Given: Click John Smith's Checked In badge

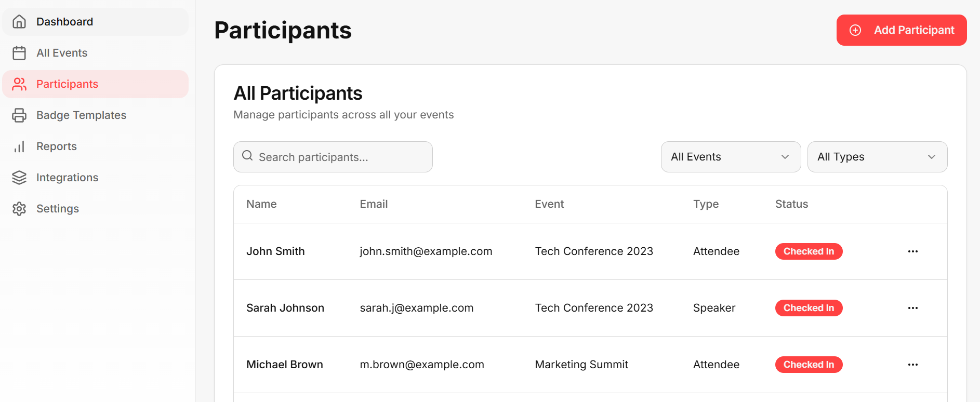Looking at the screenshot, I should tap(809, 251).
